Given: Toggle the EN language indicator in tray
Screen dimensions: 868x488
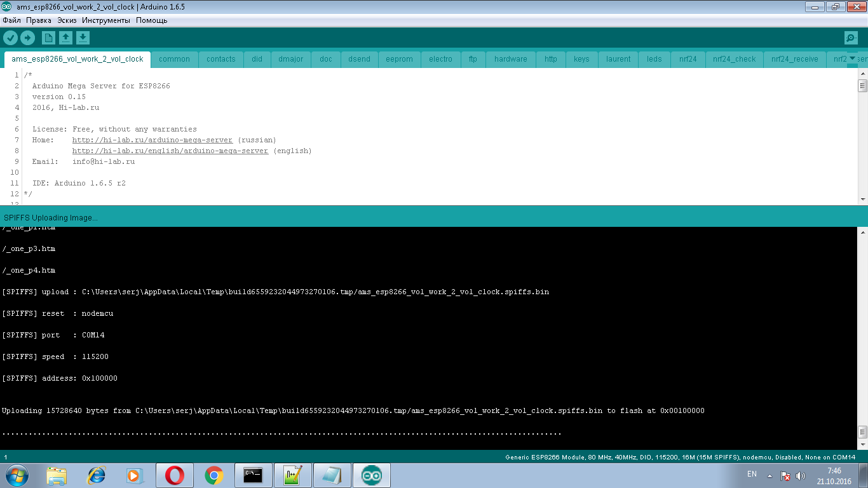Looking at the screenshot, I should (752, 474).
